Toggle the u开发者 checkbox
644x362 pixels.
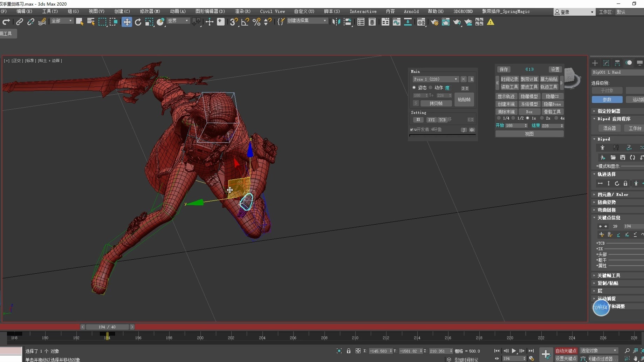(x=412, y=130)
